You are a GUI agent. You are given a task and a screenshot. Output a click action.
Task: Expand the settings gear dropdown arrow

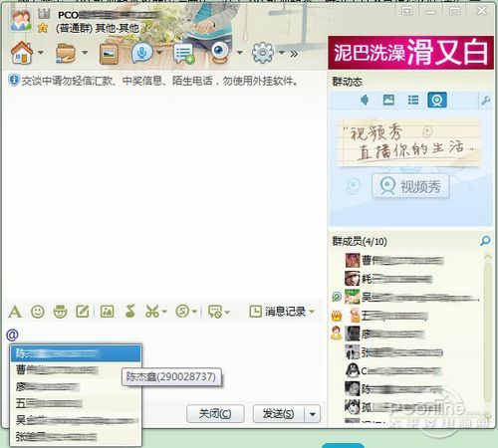coord(282,52)
